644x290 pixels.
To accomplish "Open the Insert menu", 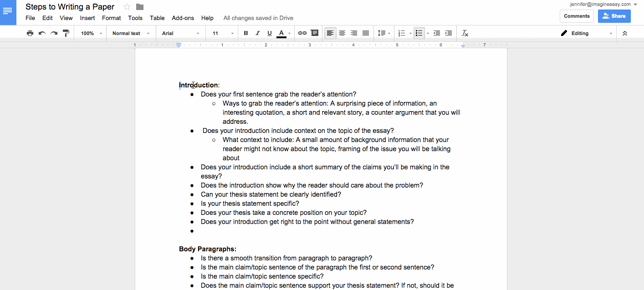I will point(87,18).
